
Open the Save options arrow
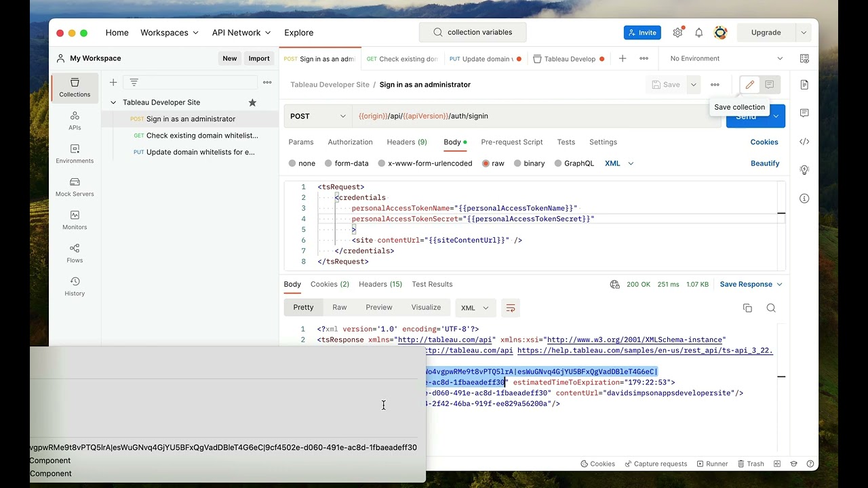click(x=693, y=85)
